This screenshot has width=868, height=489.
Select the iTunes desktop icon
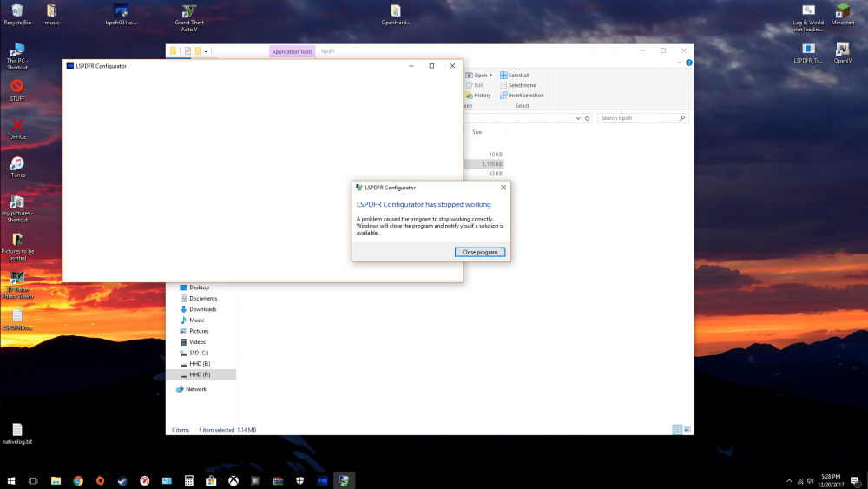17,167
